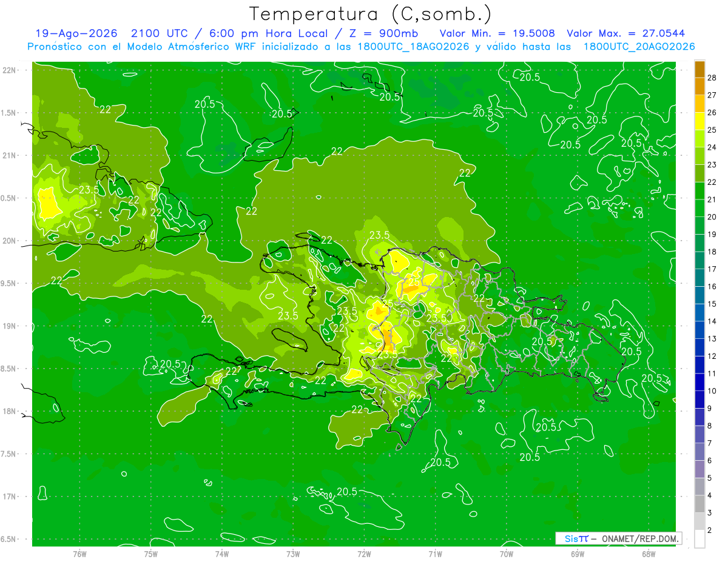Click 'Valor Min. = 19.5008' text
Viewport: 728px width, 562px height.
tap(497, 34)
